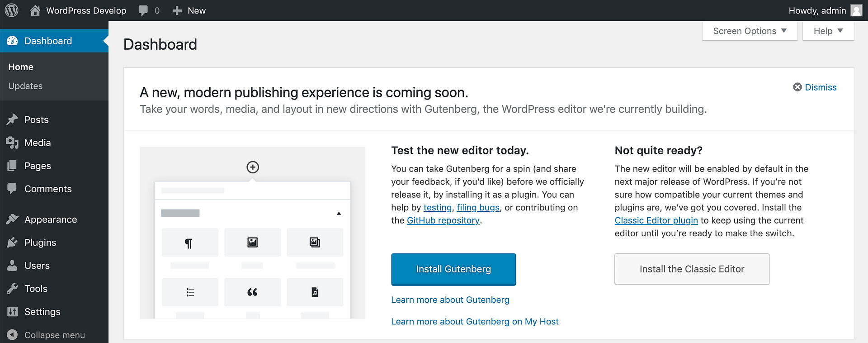Select the Home submenu item
This screenshot has height=343, width=868.
[21, 67]
